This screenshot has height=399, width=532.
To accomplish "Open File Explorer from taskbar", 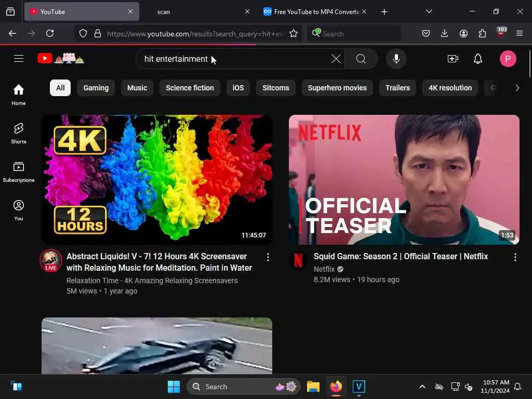I will click(313, 387).
